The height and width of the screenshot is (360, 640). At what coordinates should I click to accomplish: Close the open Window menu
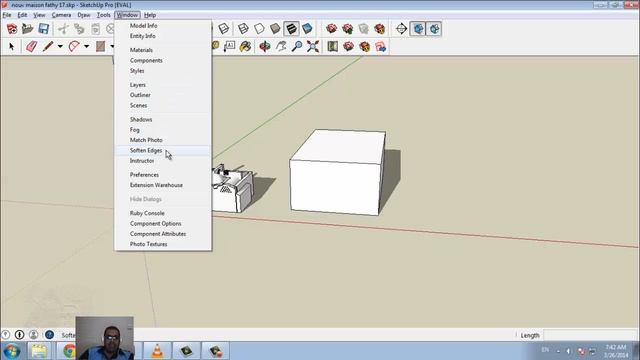[127, 15]
